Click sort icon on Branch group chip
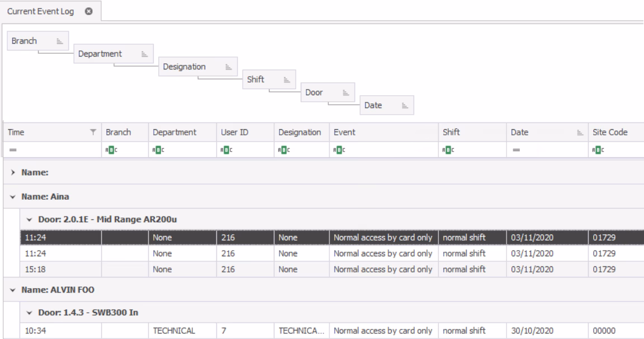 coord(60,41)
